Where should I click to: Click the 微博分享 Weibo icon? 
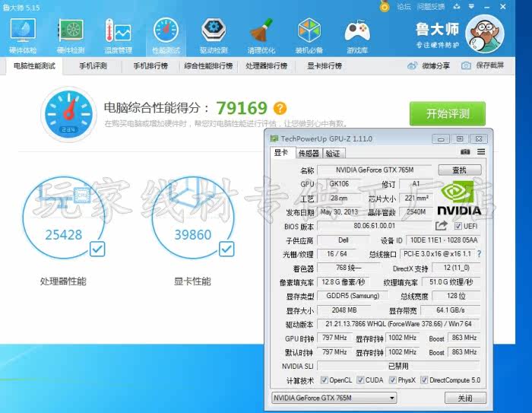412,65
